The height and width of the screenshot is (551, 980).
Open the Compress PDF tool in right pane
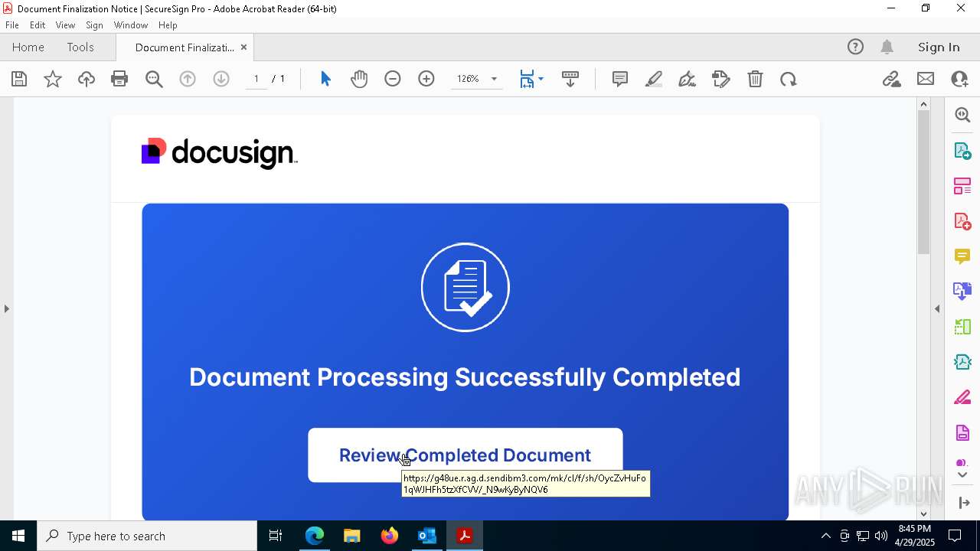tap(962, 362)
